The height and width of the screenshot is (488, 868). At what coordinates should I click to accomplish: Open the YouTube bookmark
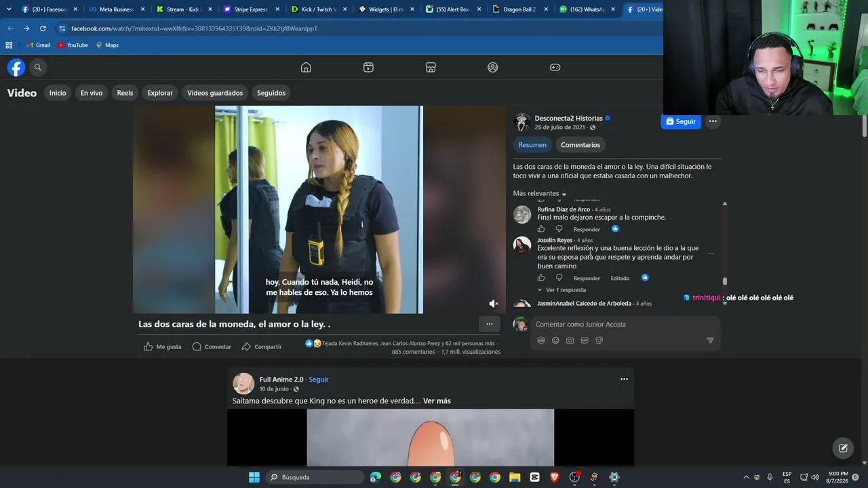(73, 45)
